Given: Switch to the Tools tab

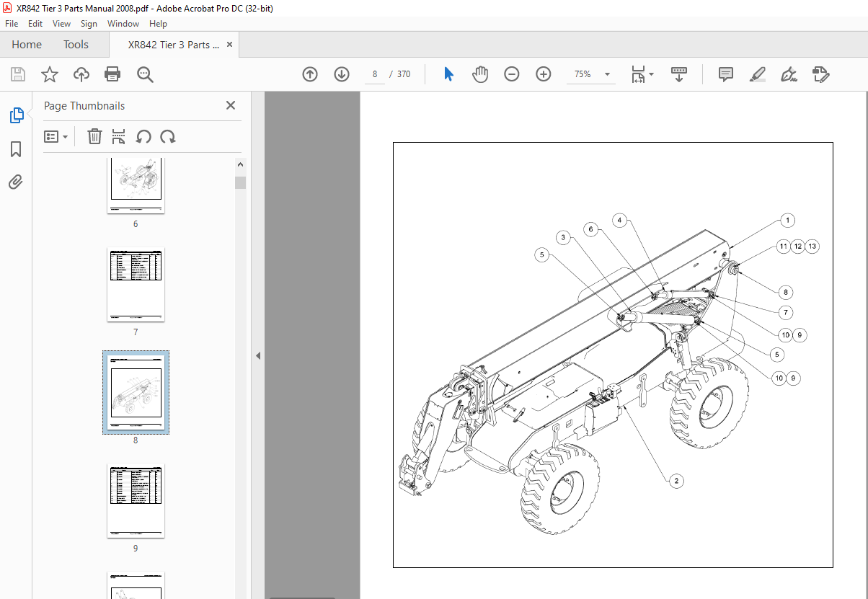Looking at the screenshot, I should point(76,45).
